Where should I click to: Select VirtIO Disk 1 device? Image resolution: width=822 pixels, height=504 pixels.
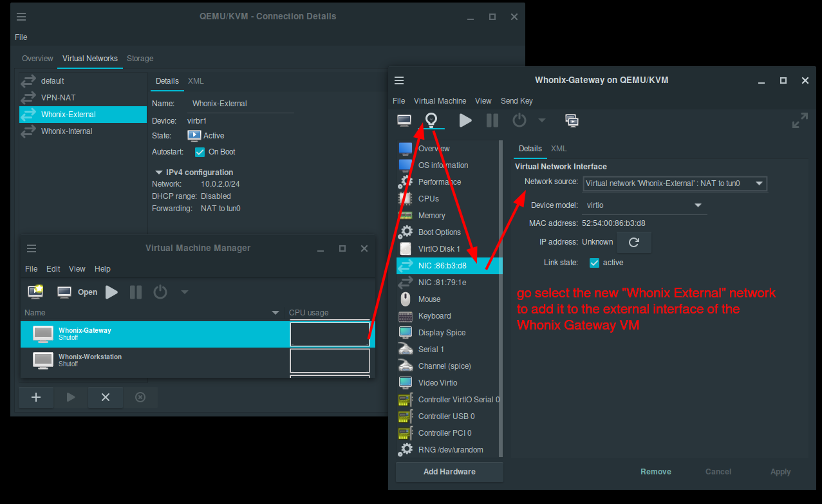(x=448, y=249)
